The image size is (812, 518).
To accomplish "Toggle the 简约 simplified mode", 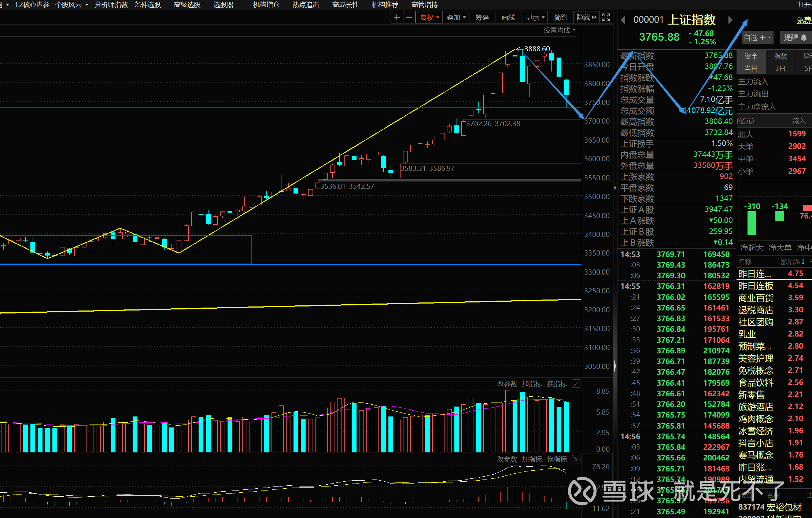I will pos(561,17).
